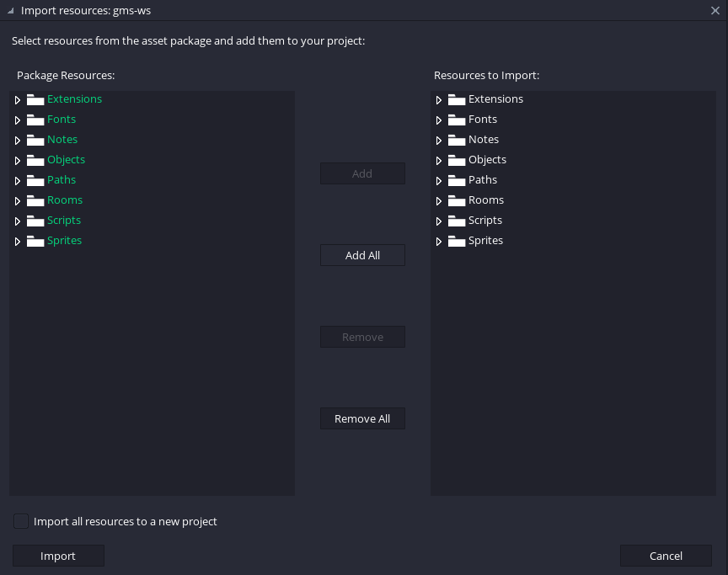Click the Extensions folder icon in Package Resources
Image resolution: width=728 pixels, height=575 pixels.
pyautogui.click(x=35, y=98)
